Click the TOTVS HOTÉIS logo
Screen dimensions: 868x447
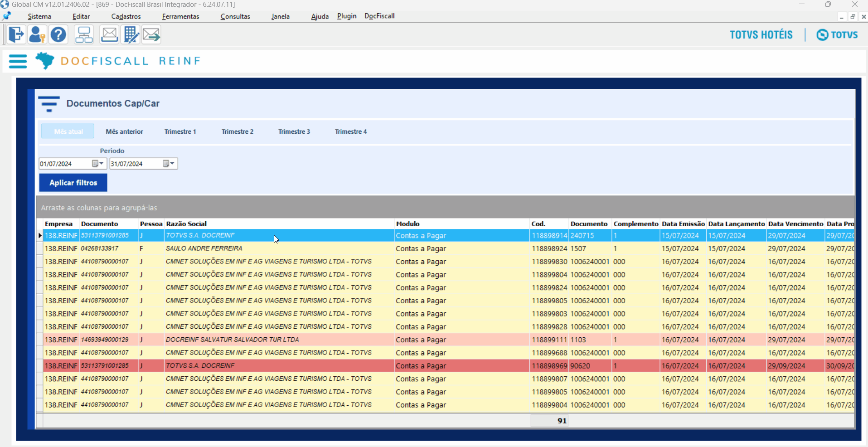[x=761, y=35]
